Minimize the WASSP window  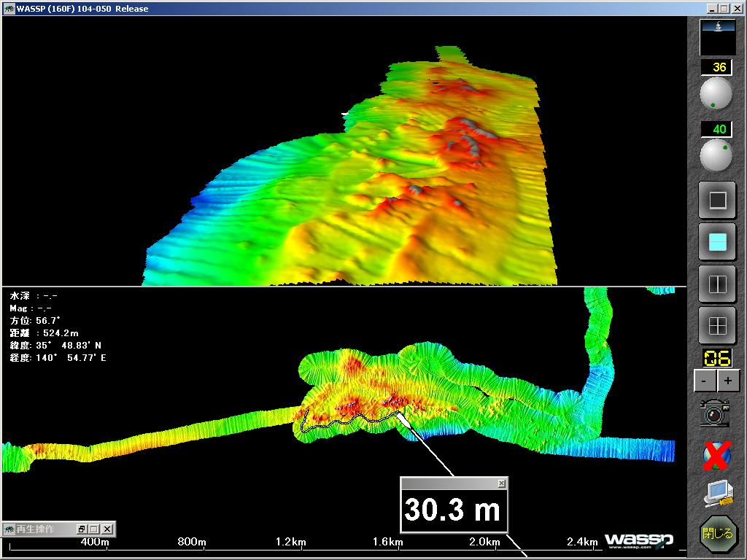(712, 9)
